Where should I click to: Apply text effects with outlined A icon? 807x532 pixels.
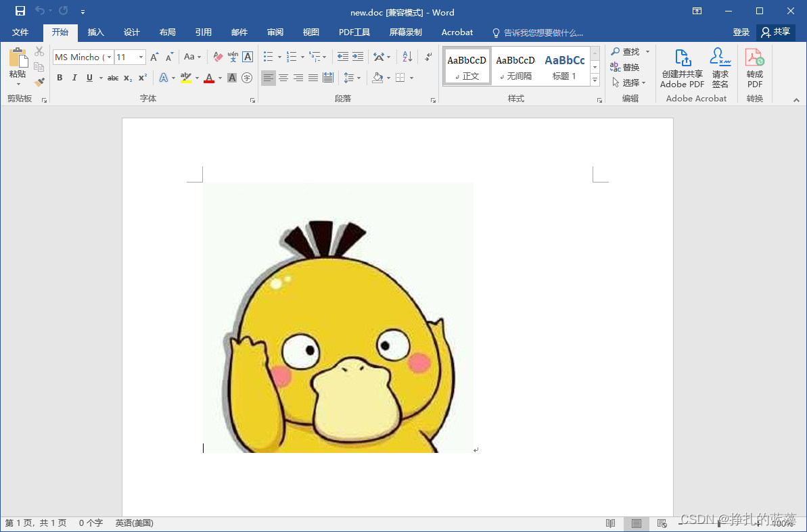163,78
